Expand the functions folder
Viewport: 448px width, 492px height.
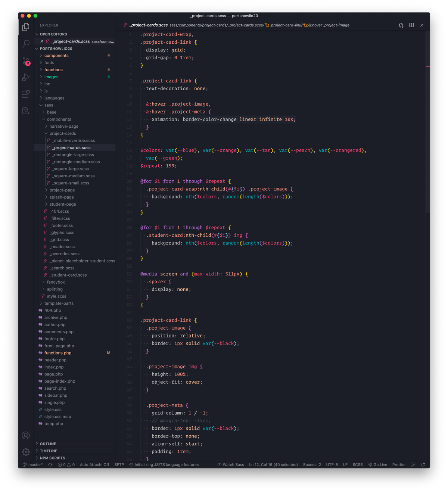tap(75, 70)
